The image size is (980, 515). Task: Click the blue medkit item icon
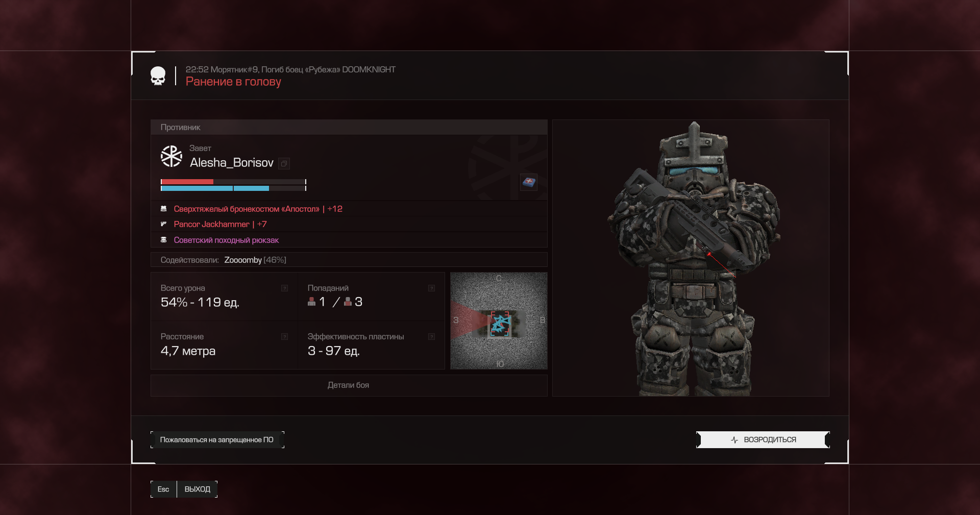529,182
